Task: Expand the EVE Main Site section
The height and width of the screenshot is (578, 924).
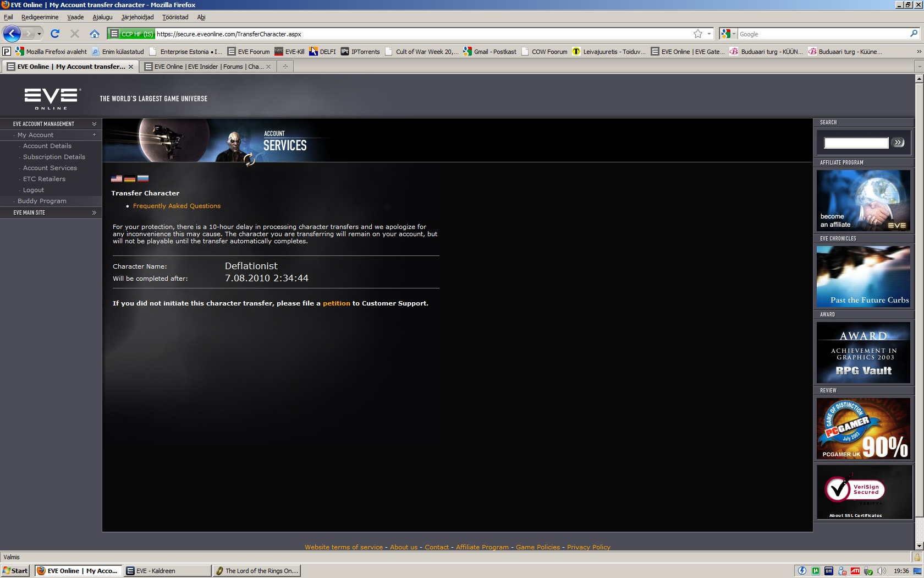Action: 94,212
